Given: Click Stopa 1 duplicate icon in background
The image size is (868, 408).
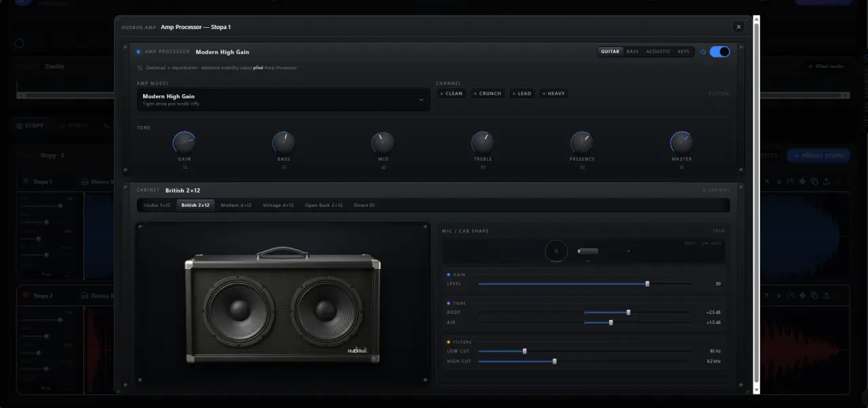Looking at the screenshot, I should tap(814, 182).
